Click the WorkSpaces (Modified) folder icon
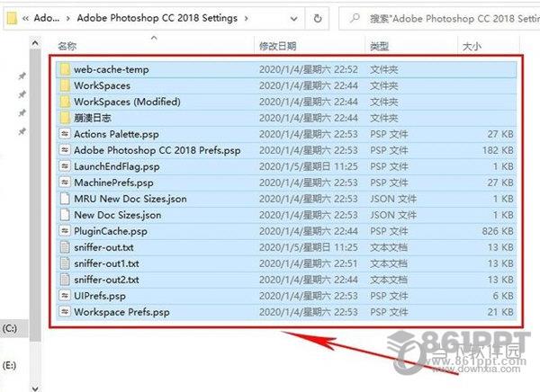The height and width of the screenshot is (392, 540). [x=65, y=102]
